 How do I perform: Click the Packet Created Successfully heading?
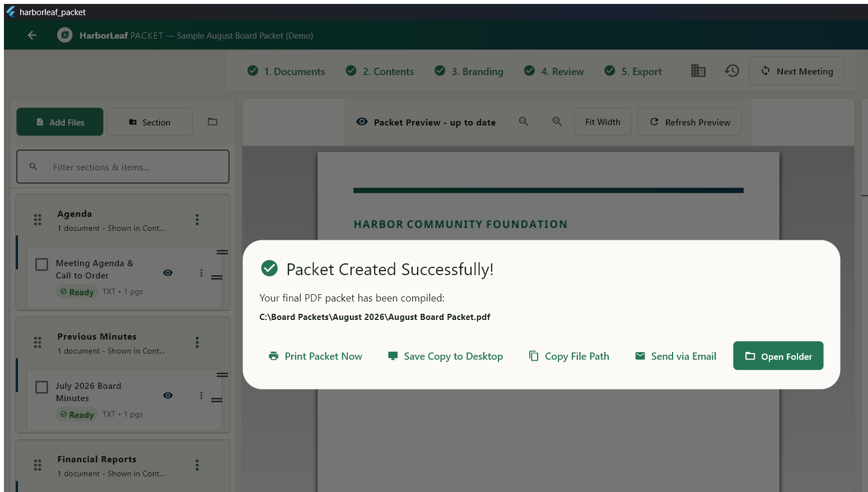[390, 270]
